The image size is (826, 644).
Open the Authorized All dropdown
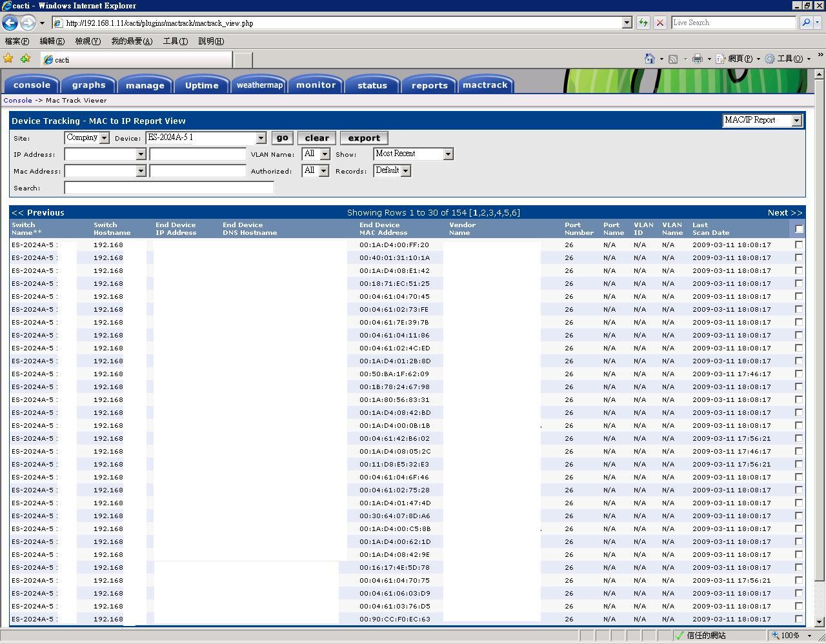[x=316, y=170]
